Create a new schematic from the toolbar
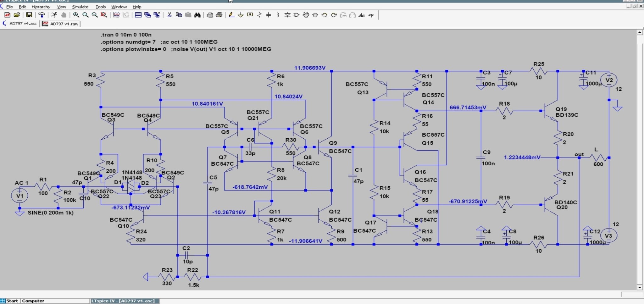 pos(7,15)
